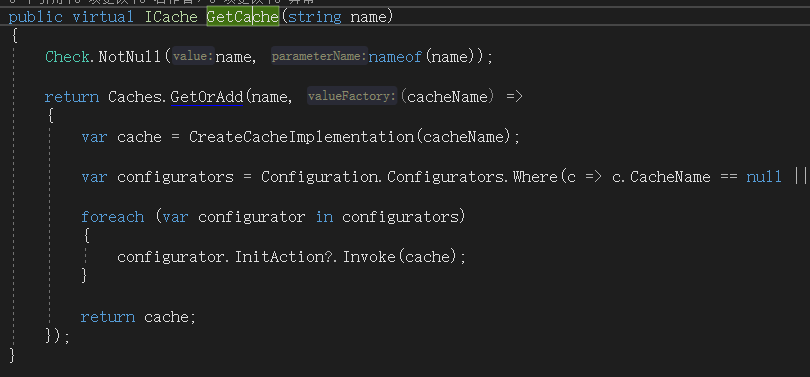Click the 'return' keyword before Caches
The width and height of the screenshot is (810, 377).
point(72,97)
